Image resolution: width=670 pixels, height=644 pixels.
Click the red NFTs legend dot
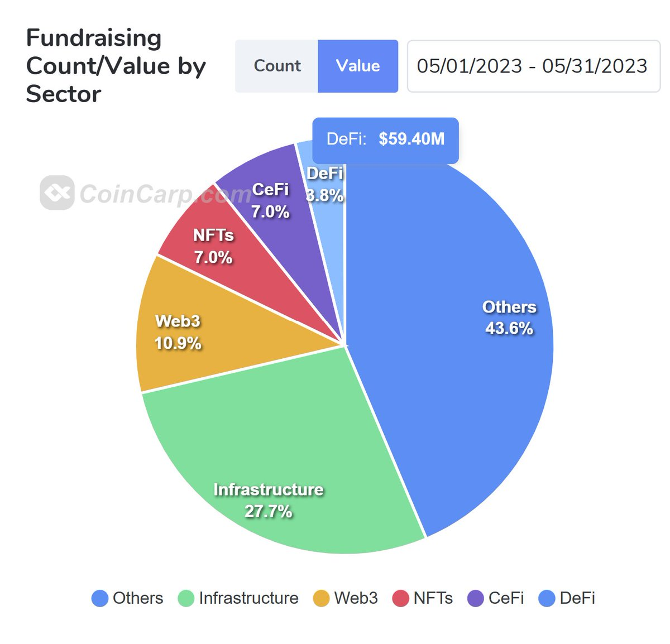tap(400, 598)
